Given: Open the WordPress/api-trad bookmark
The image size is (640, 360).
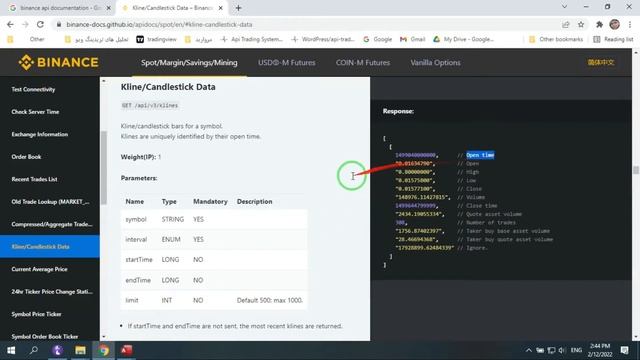Looking at the screenshot, I should (x=323, y=39).
